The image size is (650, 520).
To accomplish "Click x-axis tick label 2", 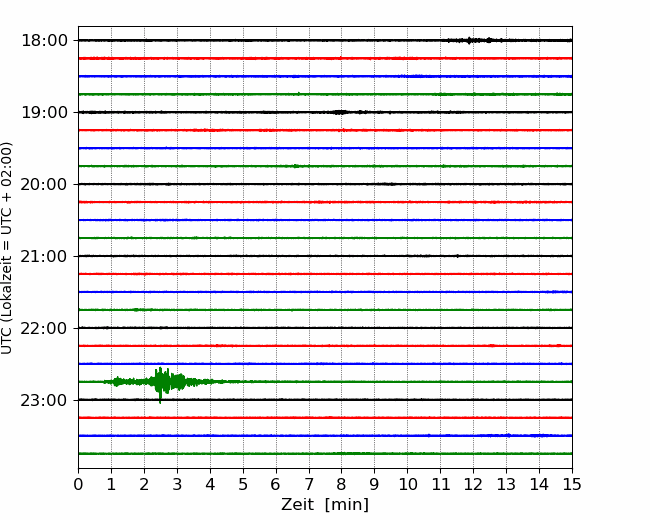I will pyautogui.click(x=144, y=484).
